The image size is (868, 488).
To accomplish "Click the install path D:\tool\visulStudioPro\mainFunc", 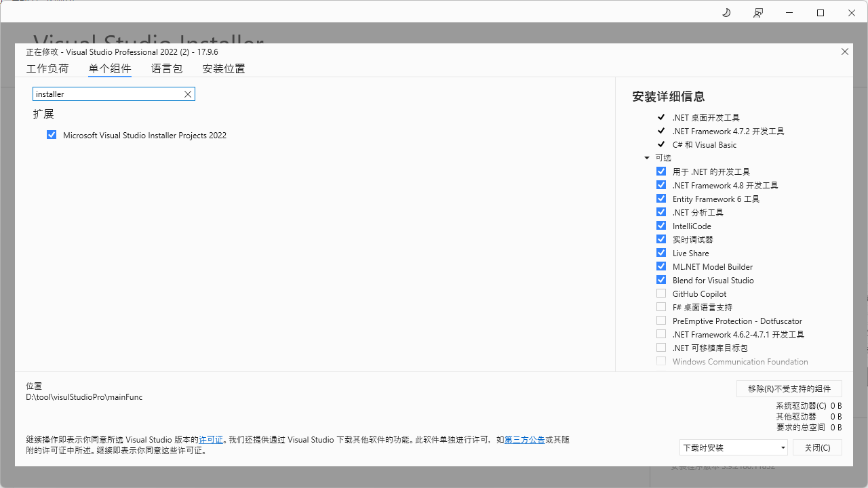I will 84,397.
